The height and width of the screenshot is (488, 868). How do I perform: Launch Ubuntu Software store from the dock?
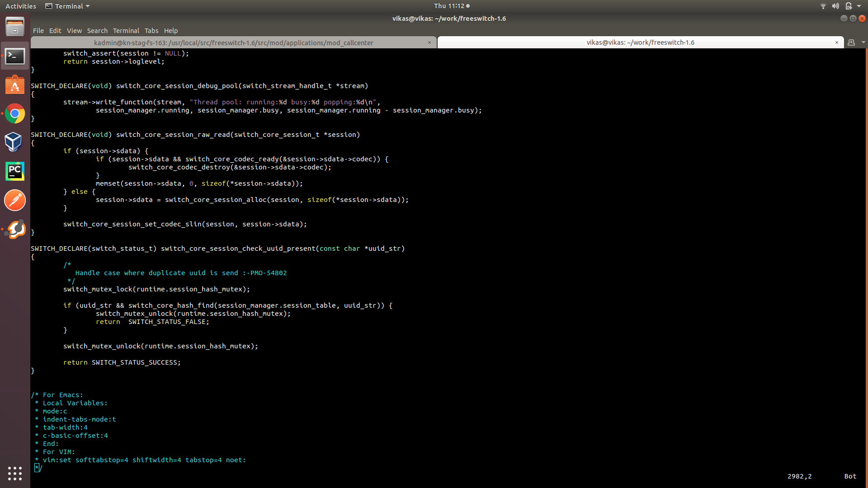15,85
